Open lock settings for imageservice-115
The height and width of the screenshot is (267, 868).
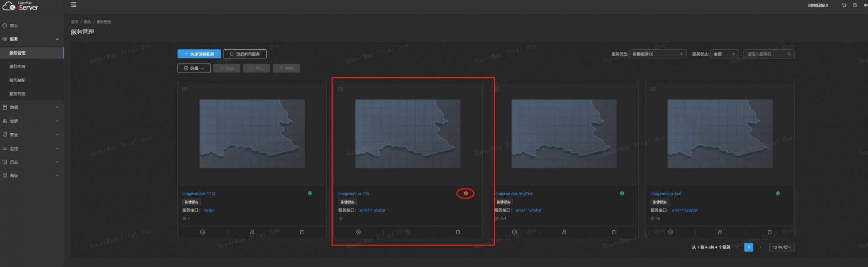(x=408, y=232)
